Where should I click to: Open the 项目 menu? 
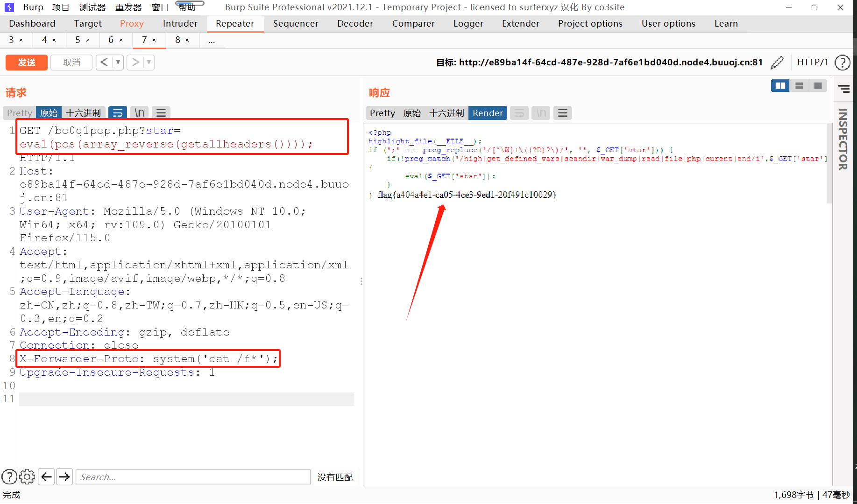click(x=61, y=7)
